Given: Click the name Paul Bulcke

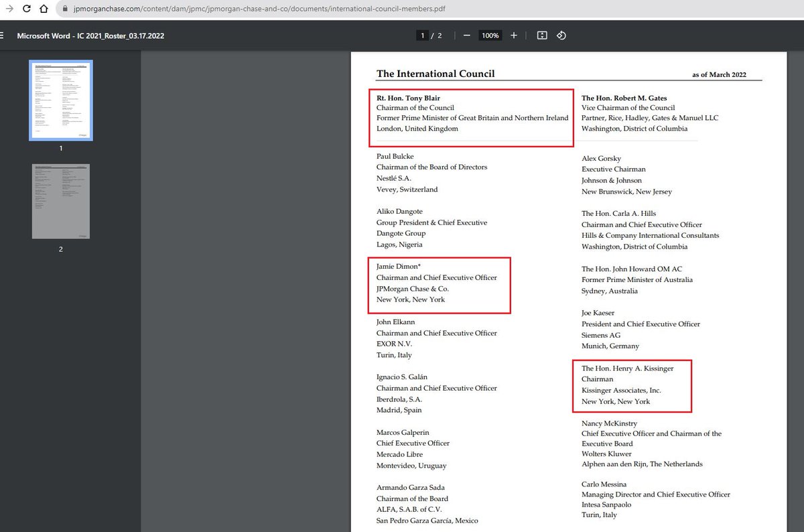Looking at the screenshot, I should pos(395,156).
